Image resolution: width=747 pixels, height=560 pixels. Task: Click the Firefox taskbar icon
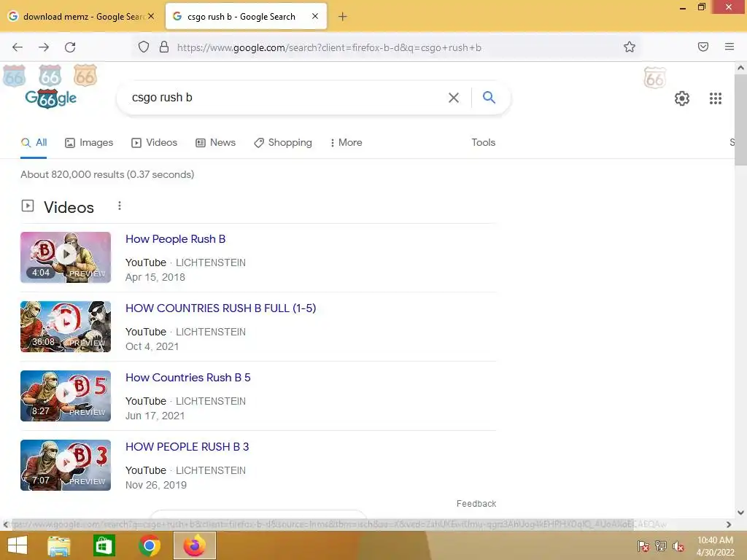pyautogui.click(x=195, y=545)
